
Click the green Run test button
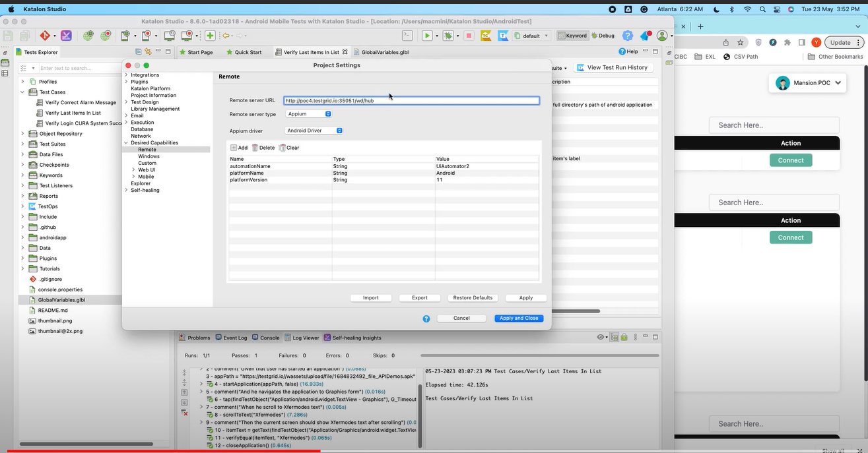coord(427,36)
